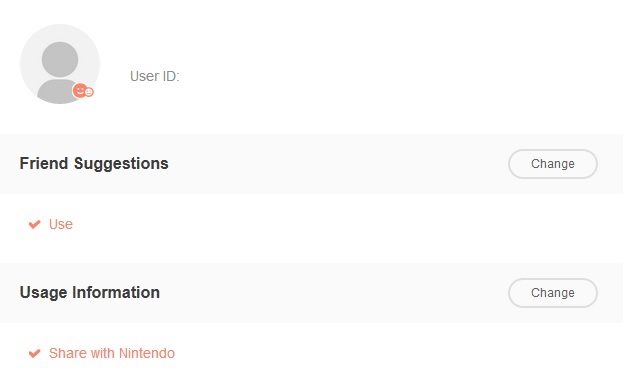
Task: Click the small white smiley face badge
Action: click(x=89, y=92)
